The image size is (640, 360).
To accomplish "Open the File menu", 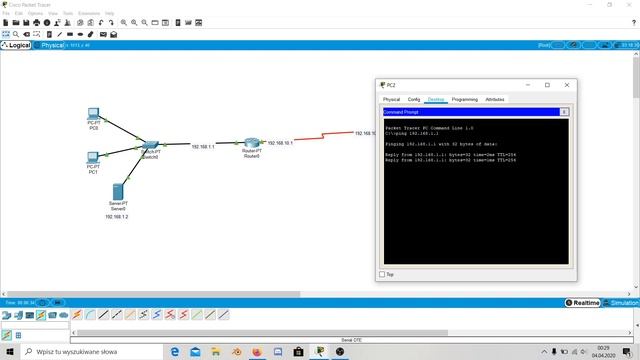I will pos(6,13).
